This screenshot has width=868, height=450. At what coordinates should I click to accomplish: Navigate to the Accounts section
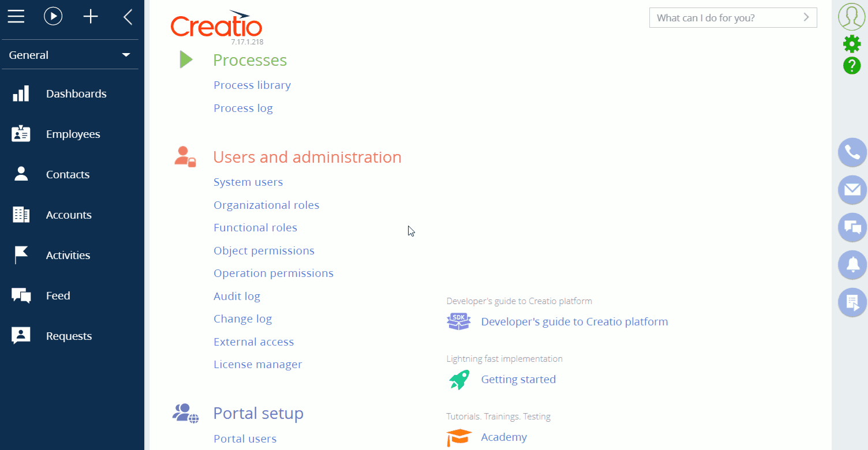(x=69, y=215)
